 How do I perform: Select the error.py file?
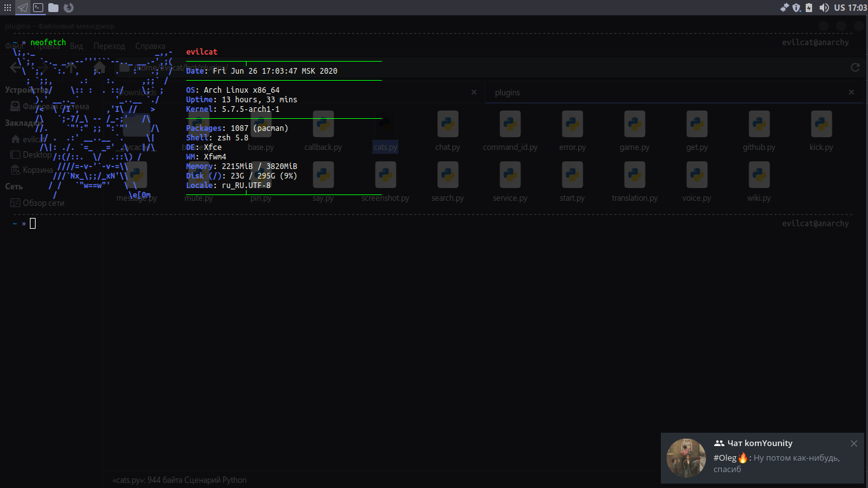(x=572, y=132)
